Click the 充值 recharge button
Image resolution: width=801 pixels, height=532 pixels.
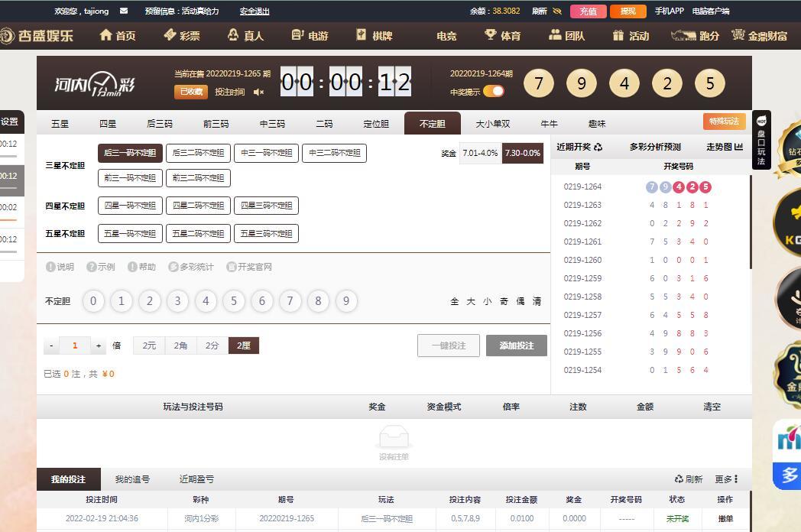click(588, 11)
